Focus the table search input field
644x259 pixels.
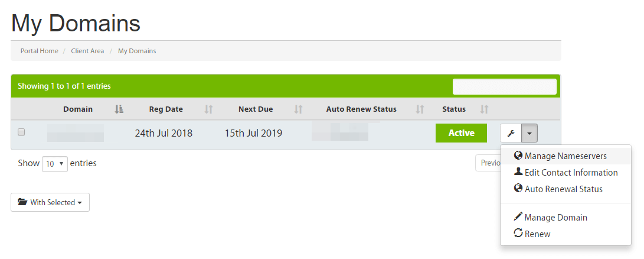pyautogui.click(x=504, y=86)
